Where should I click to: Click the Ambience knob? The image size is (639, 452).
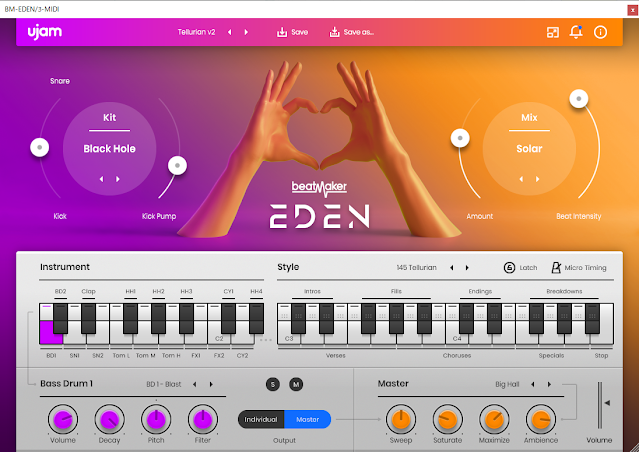(541, 419)
